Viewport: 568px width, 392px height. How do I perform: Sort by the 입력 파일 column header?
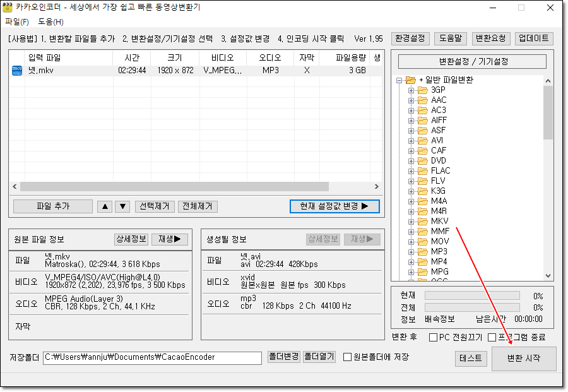coord(69,58)
